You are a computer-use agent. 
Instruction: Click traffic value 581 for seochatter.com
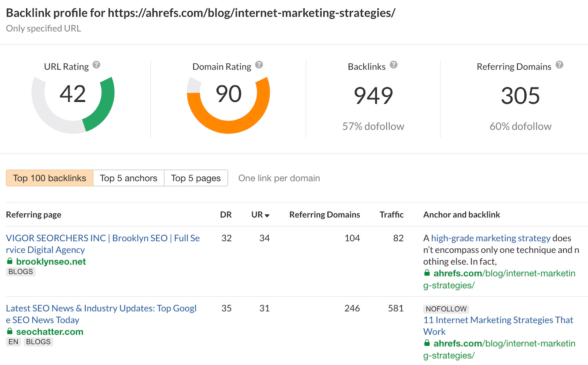pos(396,308)
